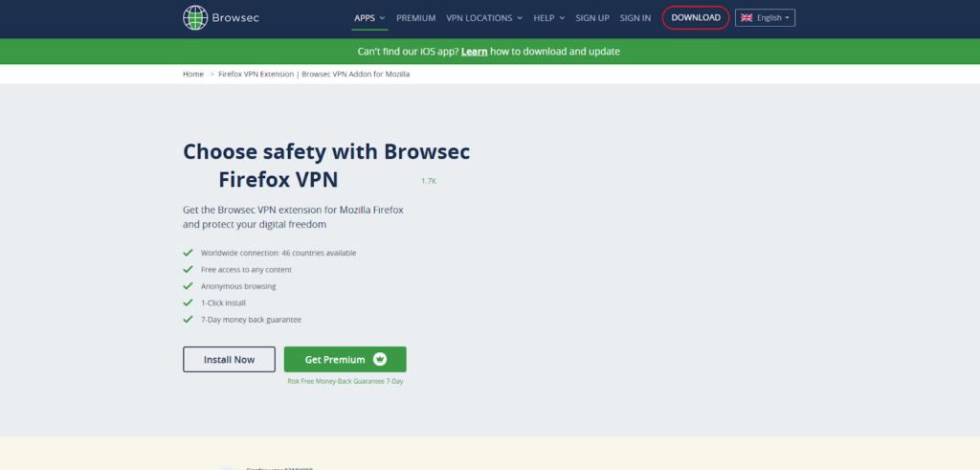This screenshot has width=980, height=470.
Task: Go to the PREMIUM page
Action: 415,17
